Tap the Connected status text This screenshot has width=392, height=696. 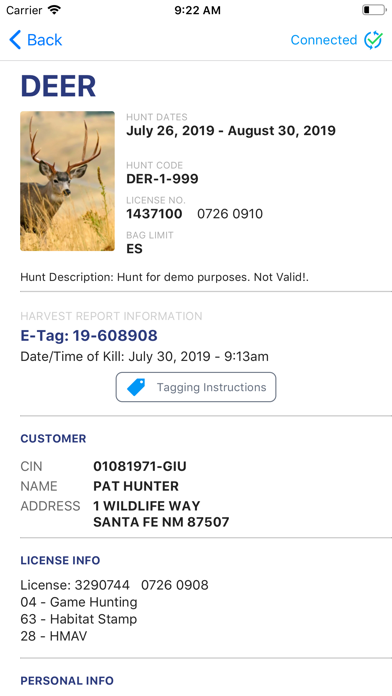coord(324,40)
